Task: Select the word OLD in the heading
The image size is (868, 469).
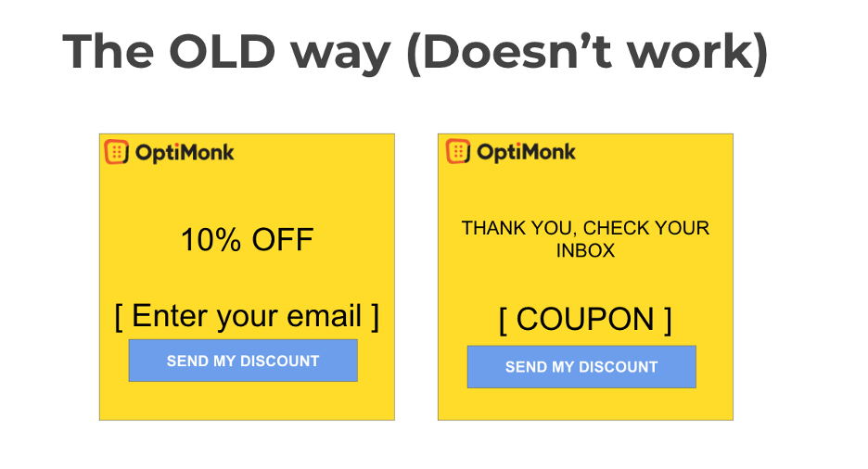Action: tap(222, 51)
